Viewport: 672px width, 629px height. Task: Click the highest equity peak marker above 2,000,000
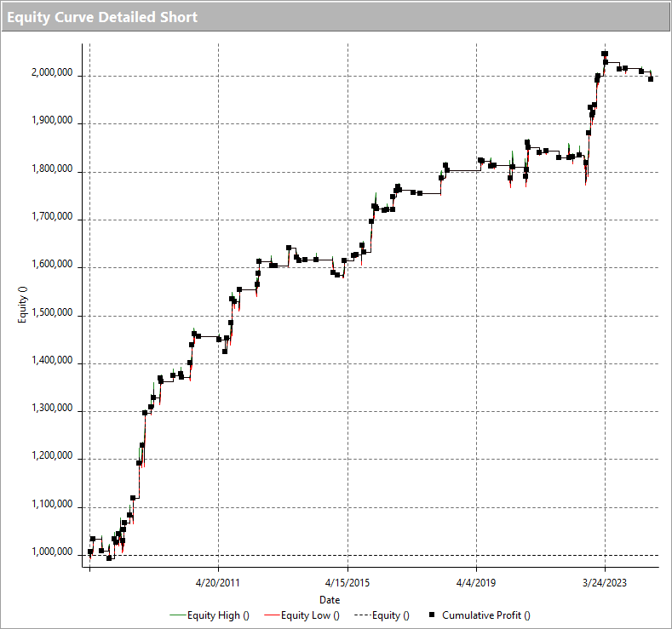(605, 54)
